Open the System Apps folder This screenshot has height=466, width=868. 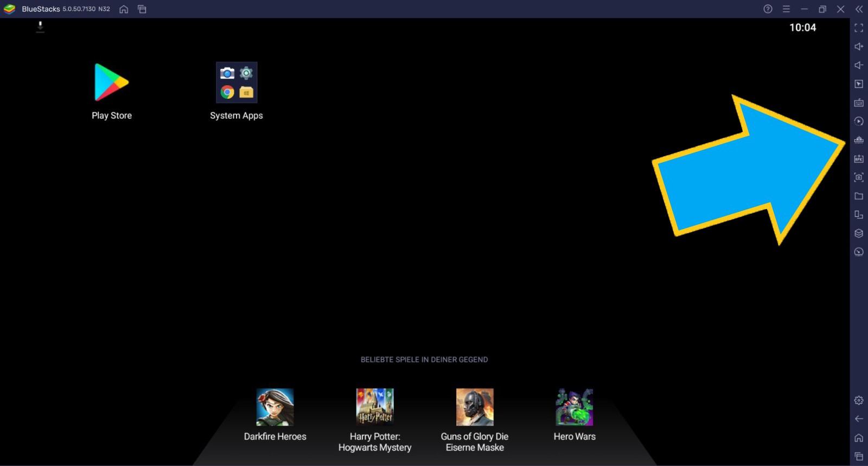pos(237,82)
